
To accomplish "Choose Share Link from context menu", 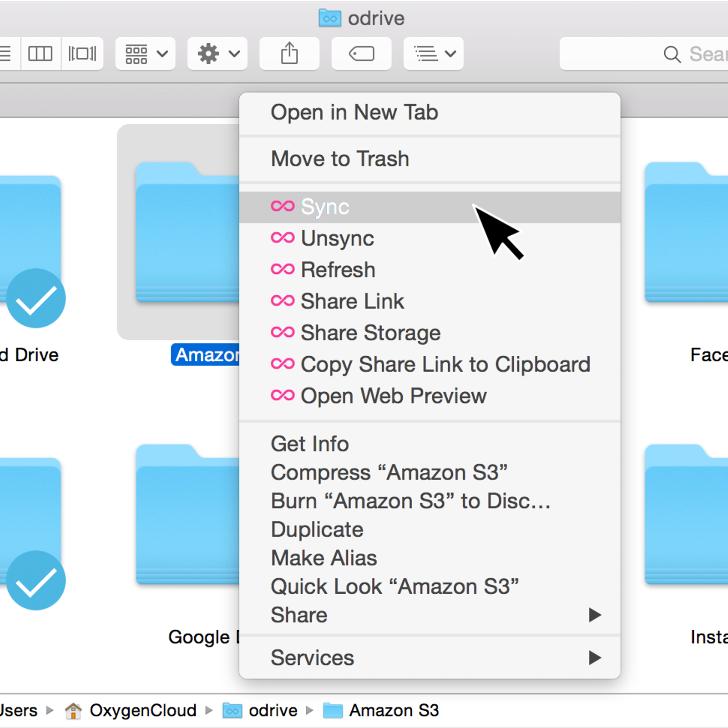I will click(x=430, y=301).
